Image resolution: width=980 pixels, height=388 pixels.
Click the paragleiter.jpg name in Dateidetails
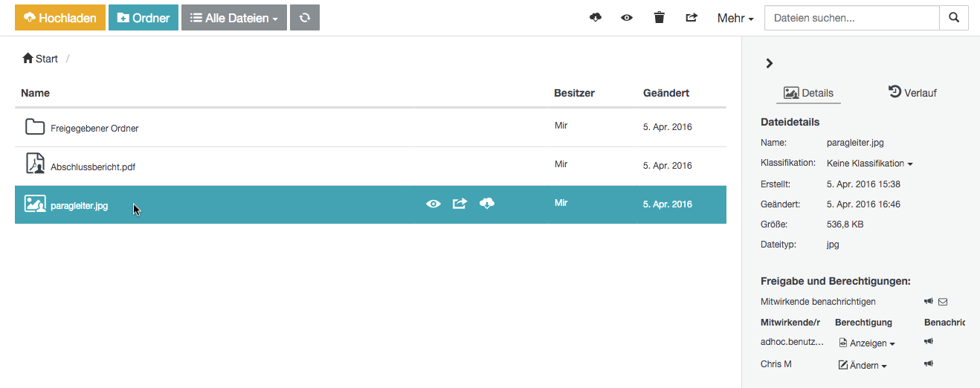855,143
